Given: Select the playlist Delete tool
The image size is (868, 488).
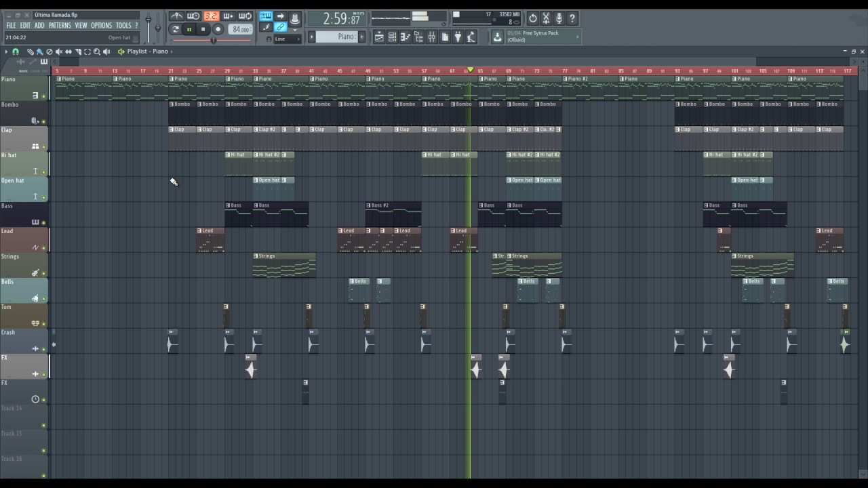Looking at the screenshot, I should (50, 52).
